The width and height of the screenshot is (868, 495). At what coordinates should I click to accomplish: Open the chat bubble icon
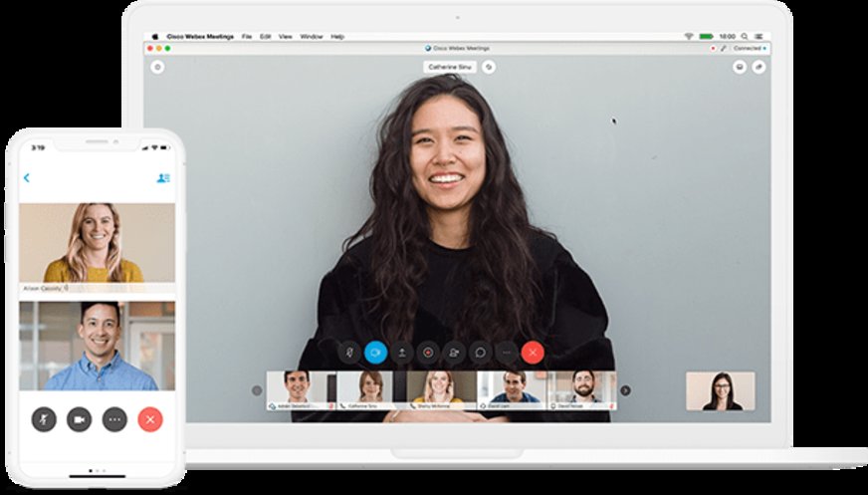(480, 352)
